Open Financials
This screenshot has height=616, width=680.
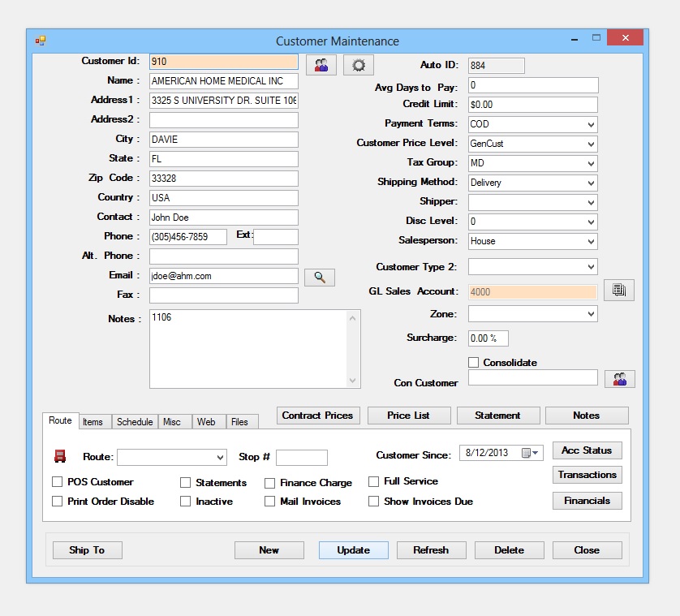point(587,501)
